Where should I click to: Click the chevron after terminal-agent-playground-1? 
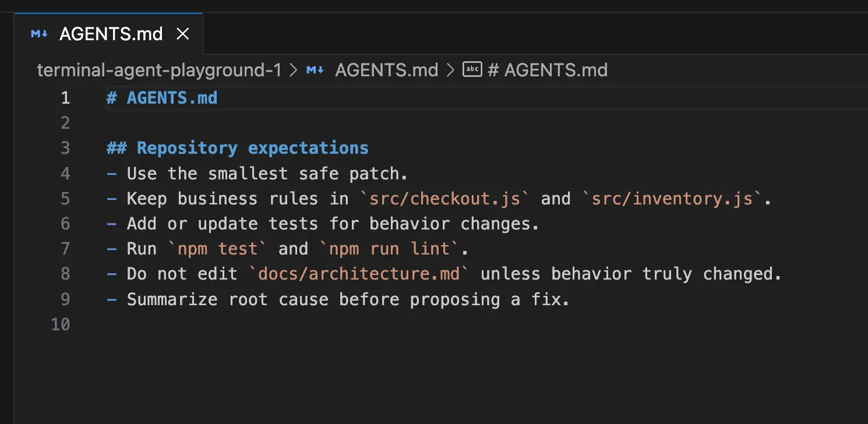293,70
